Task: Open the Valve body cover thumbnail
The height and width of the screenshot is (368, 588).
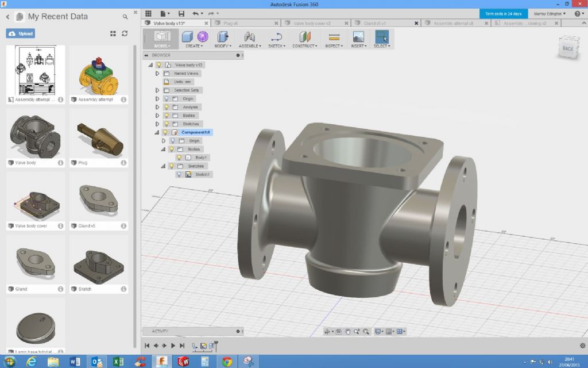Action: [36, 198]
